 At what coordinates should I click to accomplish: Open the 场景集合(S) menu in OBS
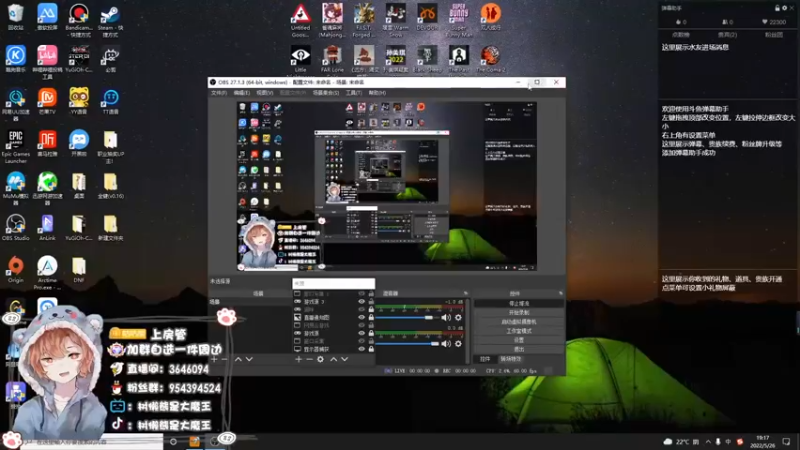coord(326,93)
